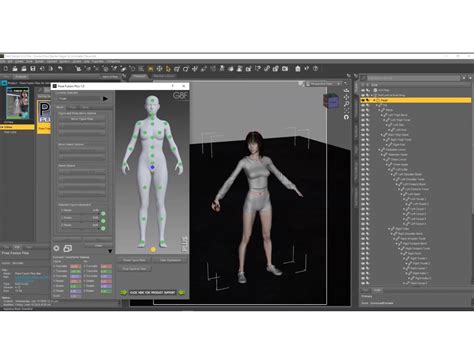Click the green Y Translate value swatch

point(75,271)
